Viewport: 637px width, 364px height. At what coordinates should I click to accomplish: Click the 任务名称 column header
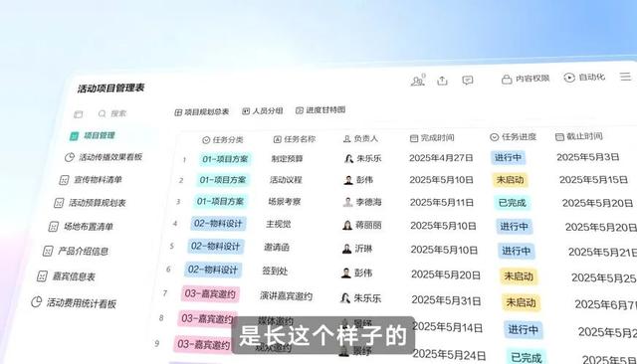click(295, 139)
